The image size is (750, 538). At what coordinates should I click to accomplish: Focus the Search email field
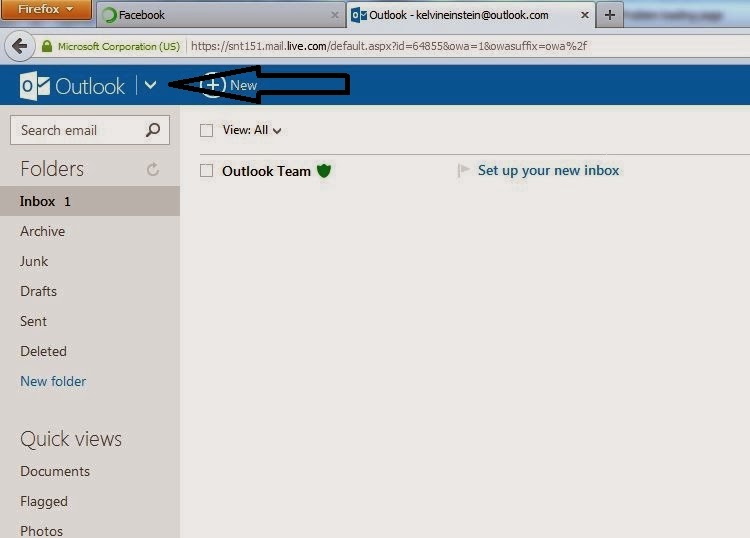click(90, 130)
